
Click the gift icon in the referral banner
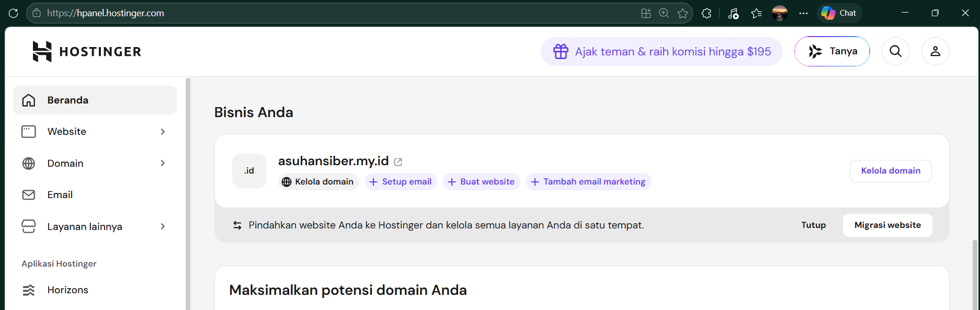pos(561,51)
